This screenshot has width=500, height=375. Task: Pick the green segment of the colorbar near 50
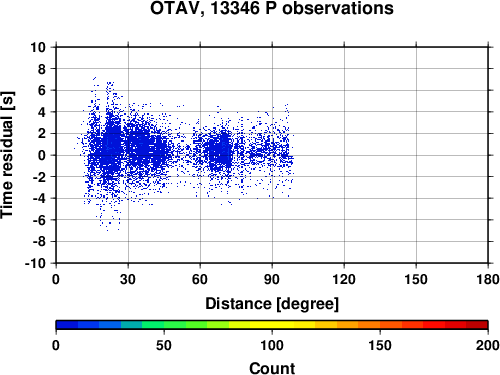pos(164,325)
